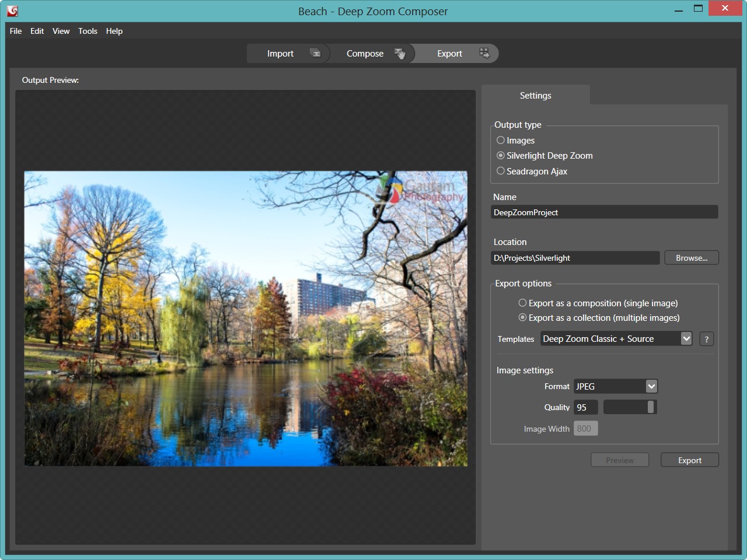Click the output preview park image
747x560 pixels.
pyautogui.click(x=246, y=318)
